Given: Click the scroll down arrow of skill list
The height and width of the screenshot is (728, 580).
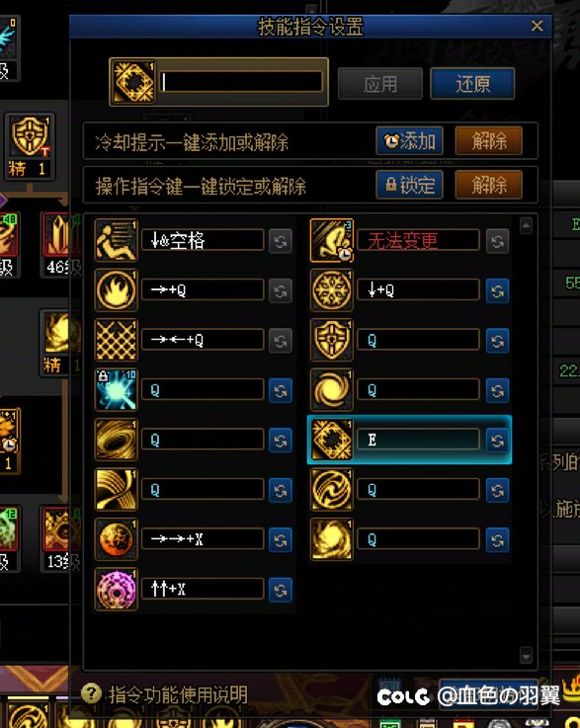Looking at the screenshot, I should 526,656.
